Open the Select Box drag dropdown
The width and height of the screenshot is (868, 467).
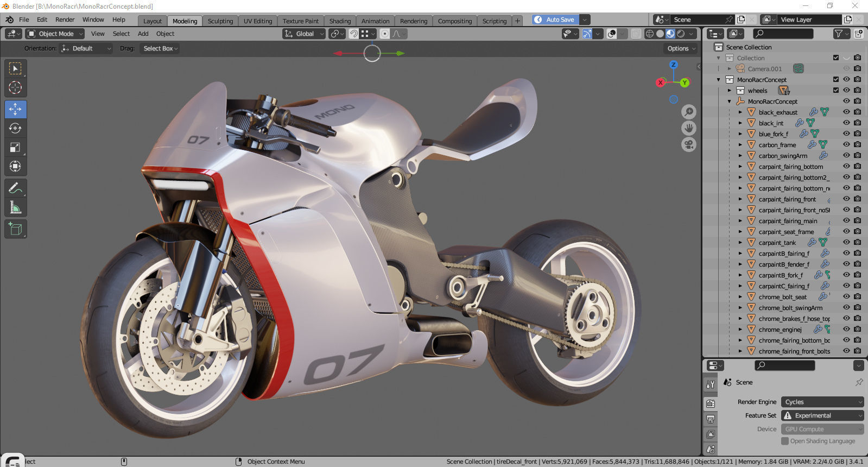tap(160, 48)
